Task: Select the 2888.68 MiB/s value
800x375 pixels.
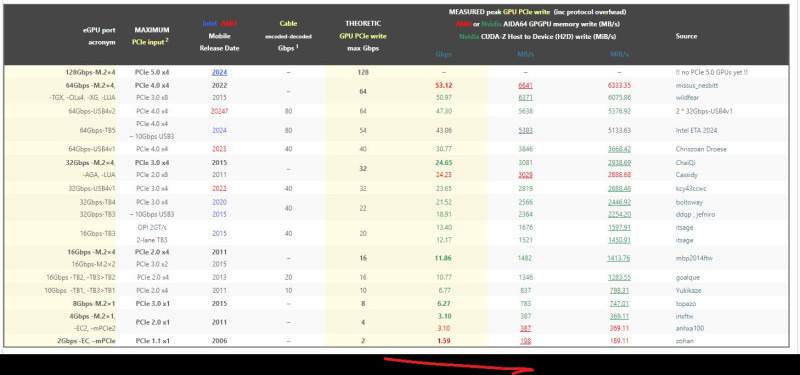Action: [619, 175]
